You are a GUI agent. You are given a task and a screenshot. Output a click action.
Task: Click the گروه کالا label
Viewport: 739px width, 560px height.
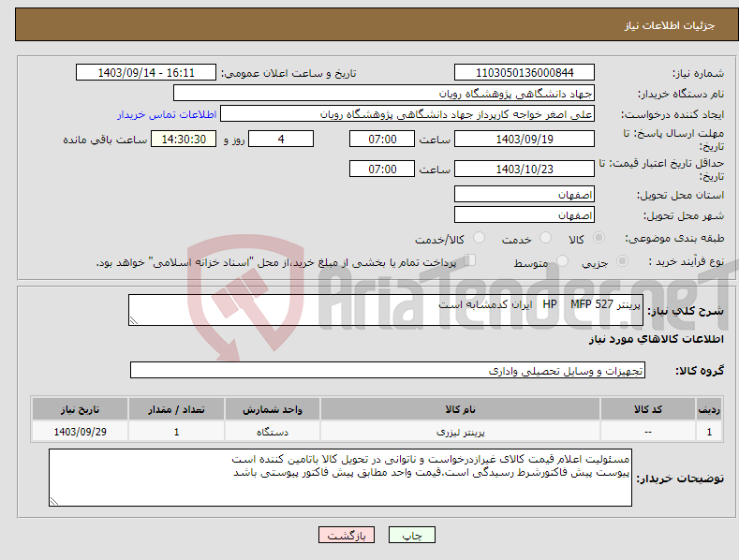click(x=700, y=371)
